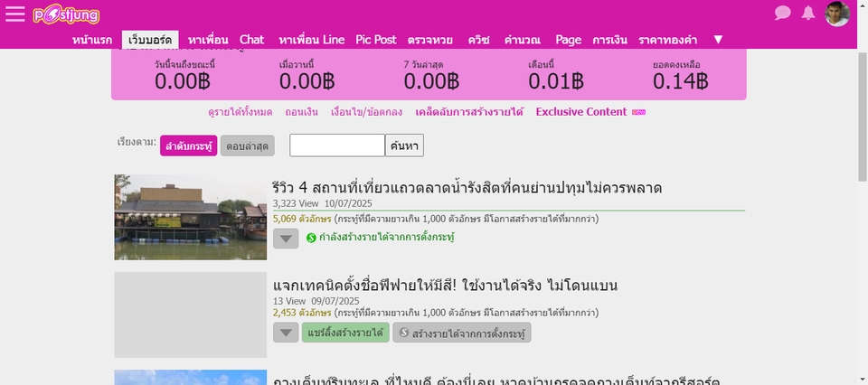Go to the เว็บบอร์ด tab
Viewport: 868px width, 385px height.
(149, 40)
